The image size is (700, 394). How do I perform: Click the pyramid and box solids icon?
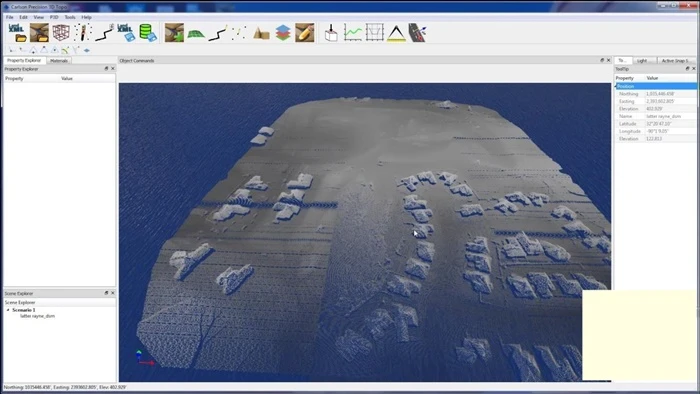[261, 33]
